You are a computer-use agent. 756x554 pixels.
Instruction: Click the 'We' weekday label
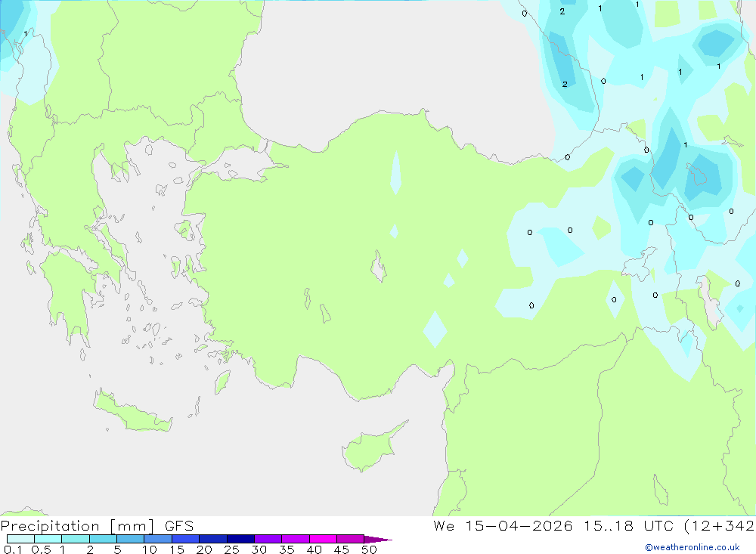444,525
